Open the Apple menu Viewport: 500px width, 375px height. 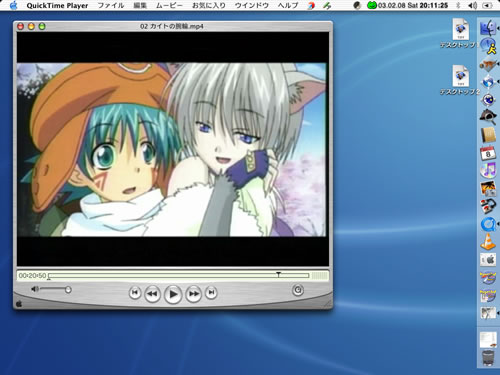pos(13,5)
